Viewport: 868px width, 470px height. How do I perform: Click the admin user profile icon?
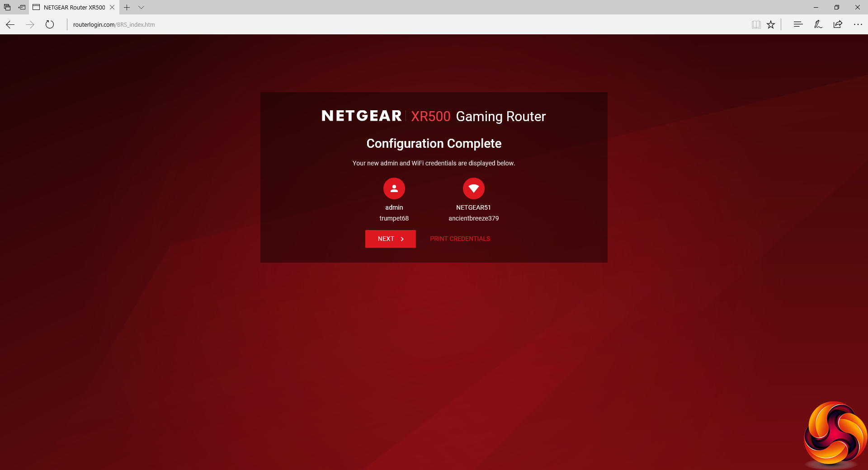[394, 188]
